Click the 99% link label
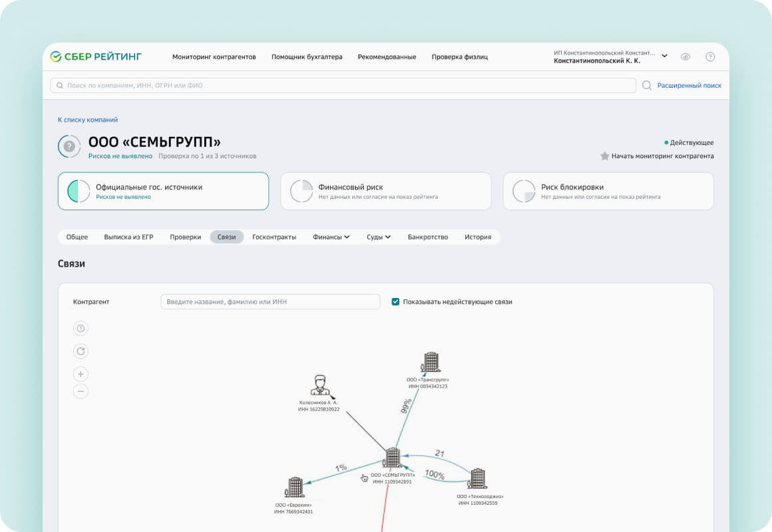Image resolution: width=772 pixels, height=532 pixels. point(406,406)
